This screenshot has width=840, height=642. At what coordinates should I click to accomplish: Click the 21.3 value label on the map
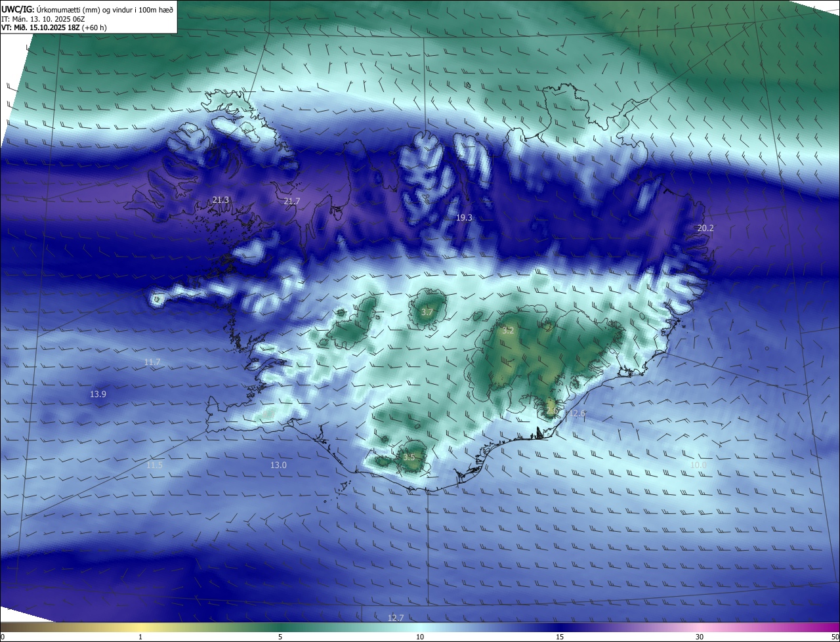(x=221, y=200)
